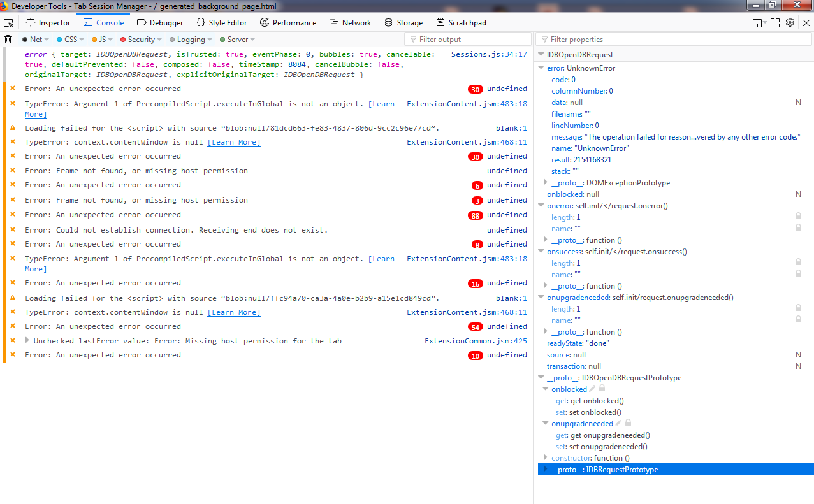Viewport: 814px width, 504px height.
Task: Focus the Filter output field
Action: [x=468, y=40]
